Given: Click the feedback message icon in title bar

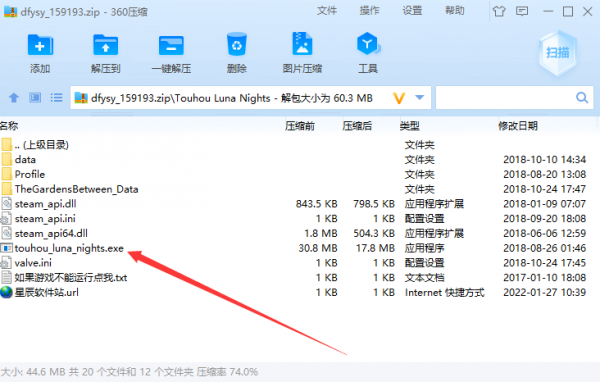Looking at the screenshot, I should (522, 11).
